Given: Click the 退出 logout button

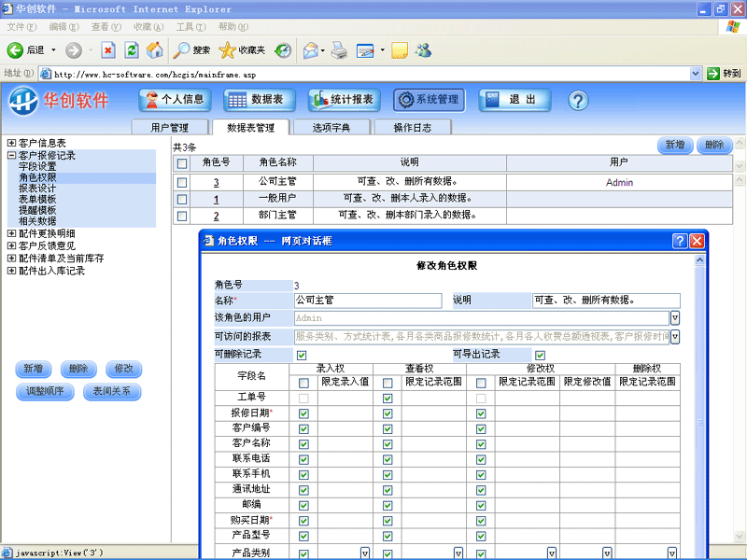Looking at the screenshot, I should point(514,100).
